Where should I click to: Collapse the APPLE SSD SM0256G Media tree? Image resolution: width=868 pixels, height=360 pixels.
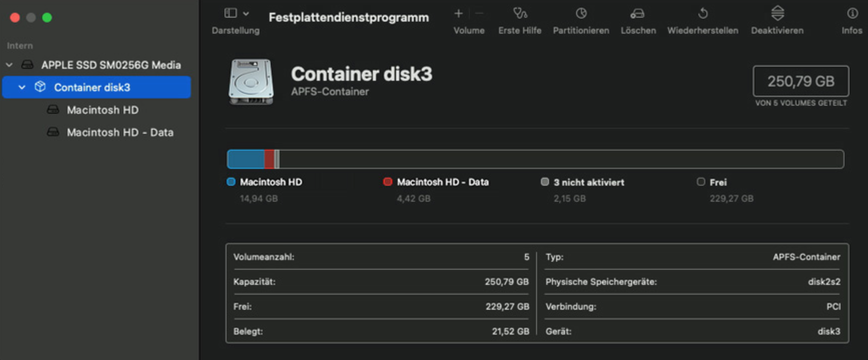(x=9, y=65)
